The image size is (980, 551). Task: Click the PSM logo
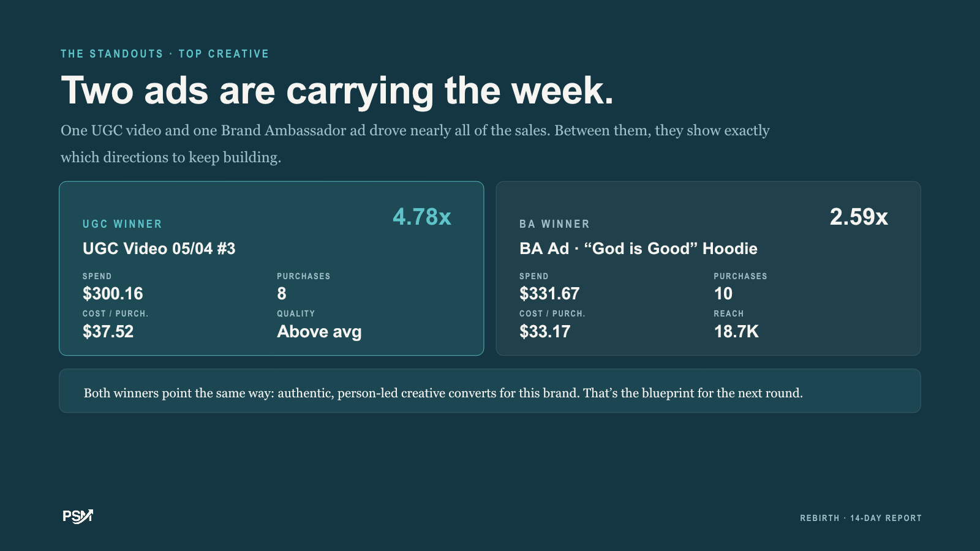[x=78, y=516]
